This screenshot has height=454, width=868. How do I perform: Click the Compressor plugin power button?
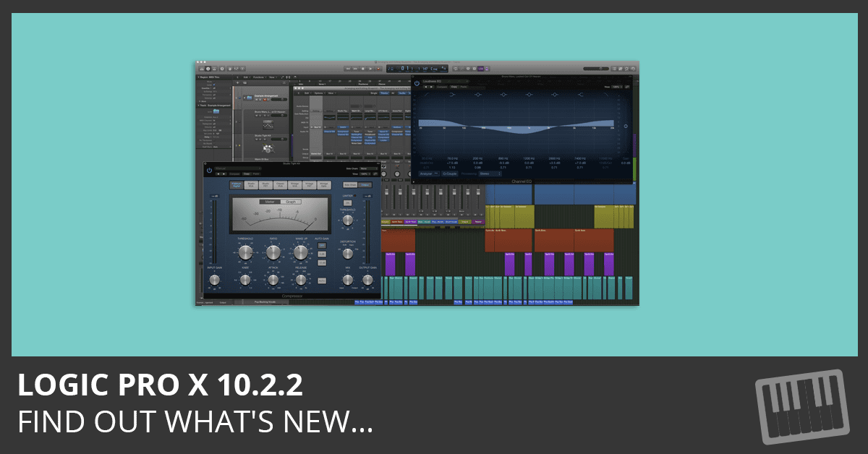(209, 171)
